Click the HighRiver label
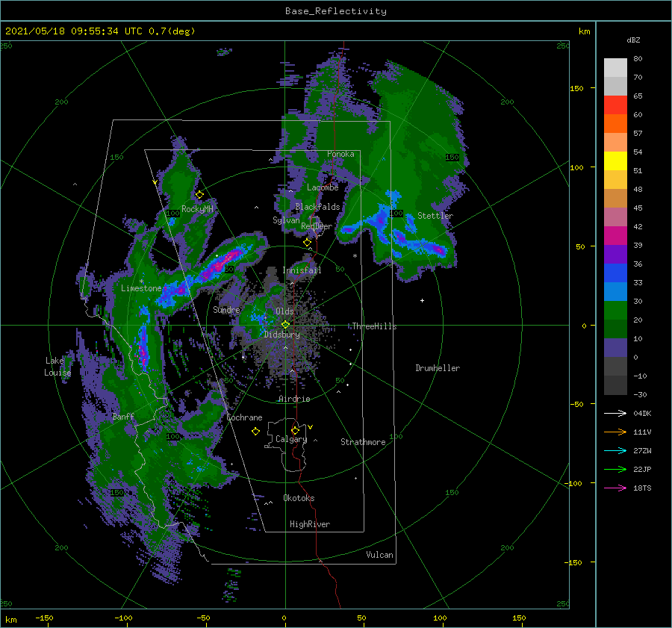Image resolution: width=672 pixels, height=628 pixels. click(310, 524)
